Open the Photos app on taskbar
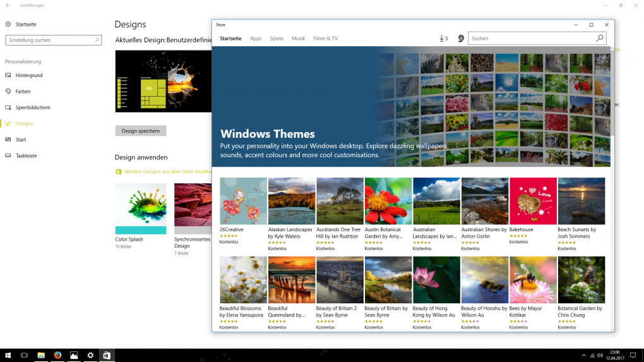 pyautogui.click(x=74, y=356)
